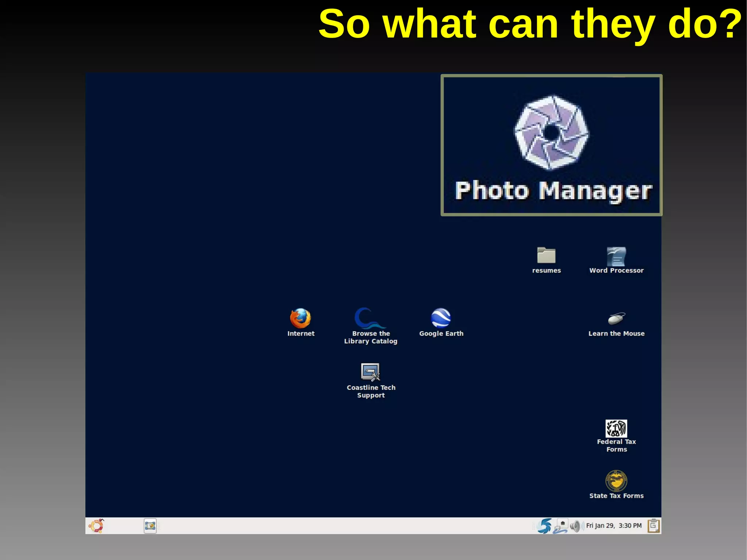This screenshot has width=747, height=560.
Task: Open the Photo Manager application icon
Action: pyautogui.click(x=551, y=132)
